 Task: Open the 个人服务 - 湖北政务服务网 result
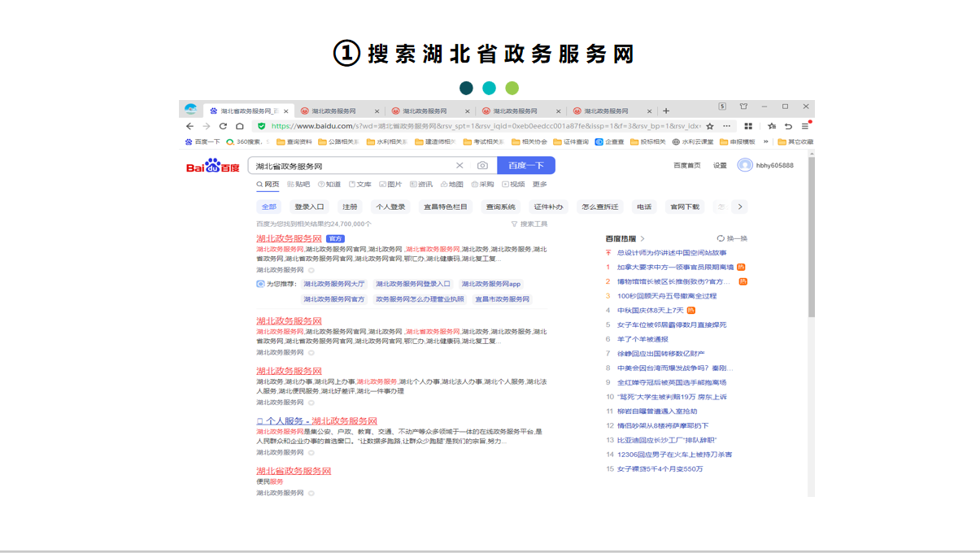click(317, 420)
